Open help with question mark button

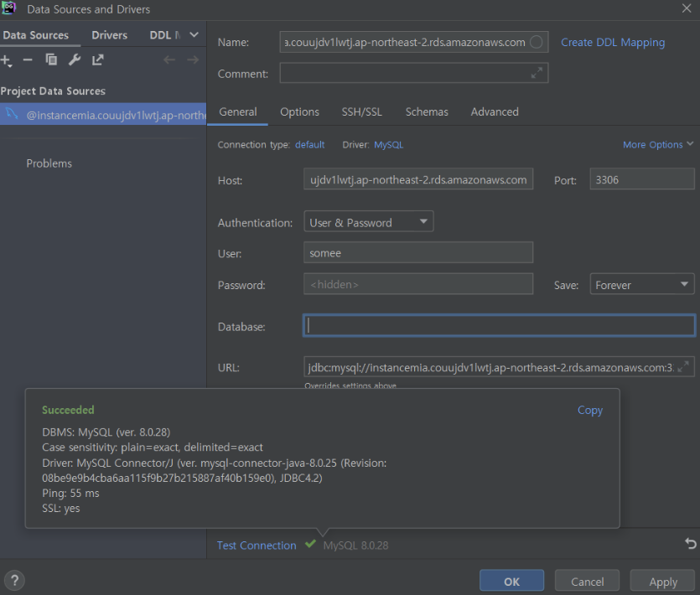coord(14,580)
